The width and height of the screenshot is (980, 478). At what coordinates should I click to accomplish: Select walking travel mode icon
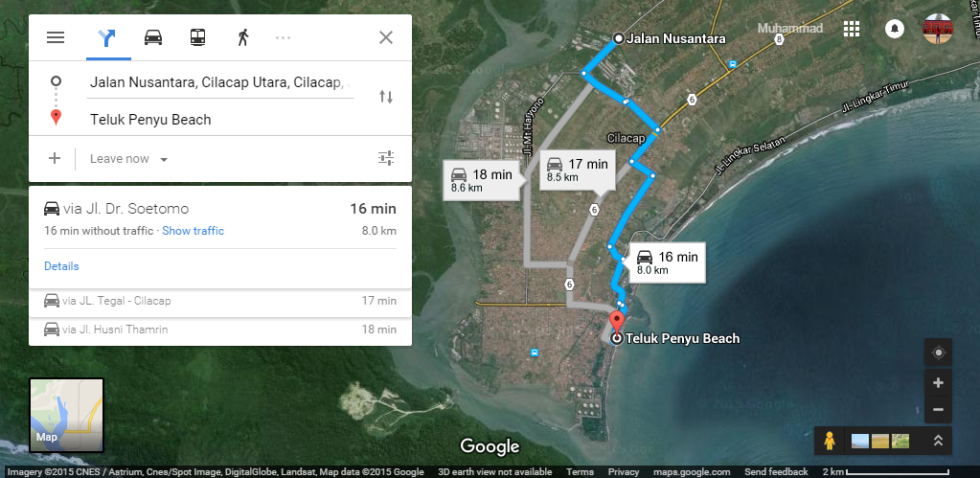point(243,37)
